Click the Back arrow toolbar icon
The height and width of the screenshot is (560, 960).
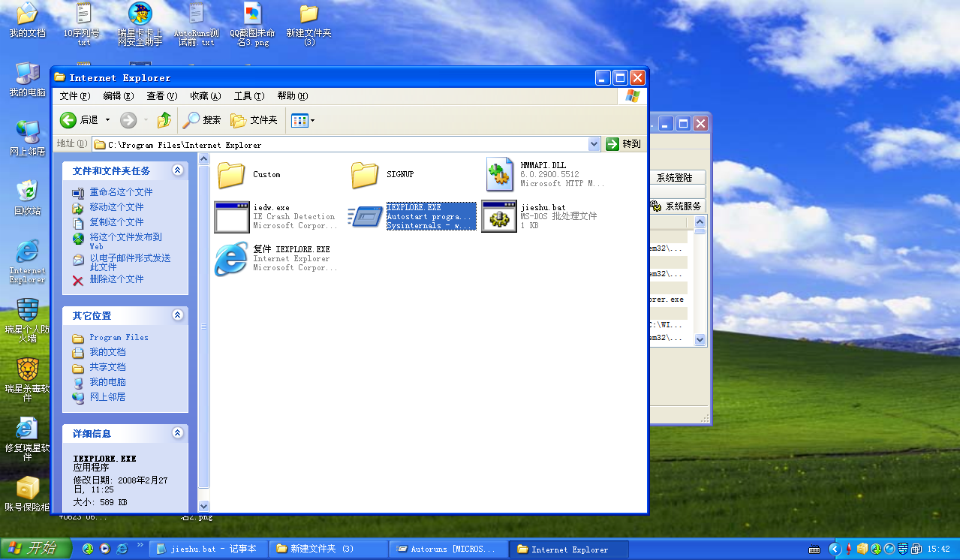[x=68, y=120]
